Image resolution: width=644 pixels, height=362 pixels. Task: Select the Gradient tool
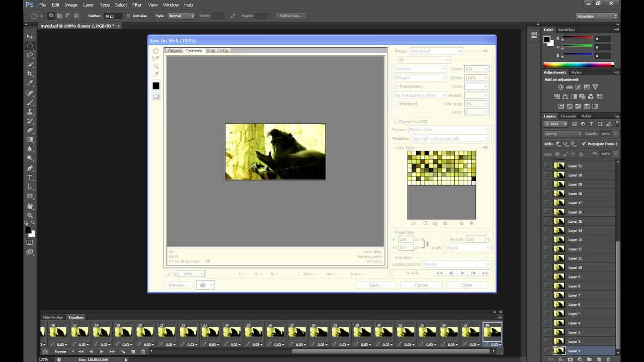pyautogui.click(x=30, y=140)
